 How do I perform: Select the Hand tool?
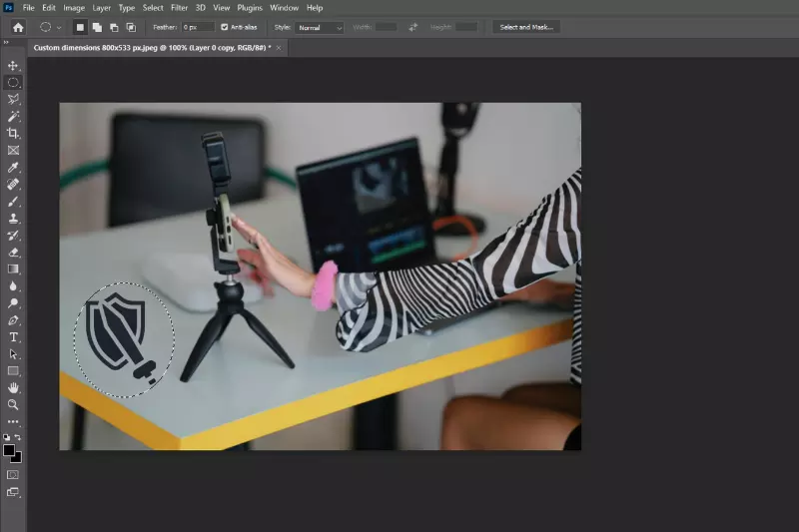tap(13, 388)
